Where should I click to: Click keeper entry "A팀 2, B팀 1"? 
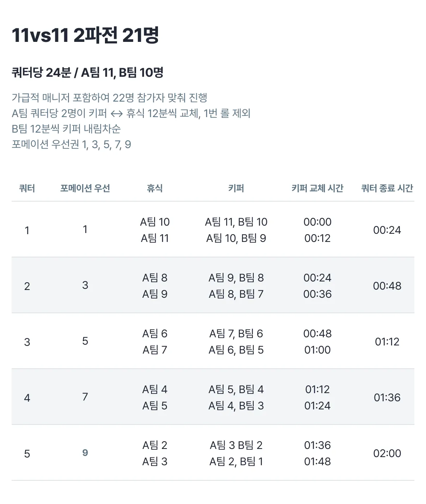pyautogui.click(x=236, y=461)
